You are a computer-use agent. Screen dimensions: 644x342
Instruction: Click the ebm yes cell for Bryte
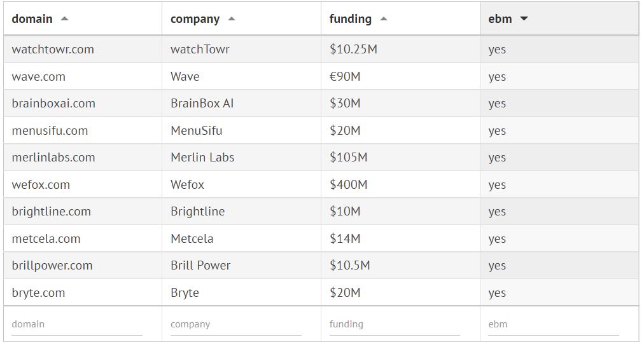[497, 293]
